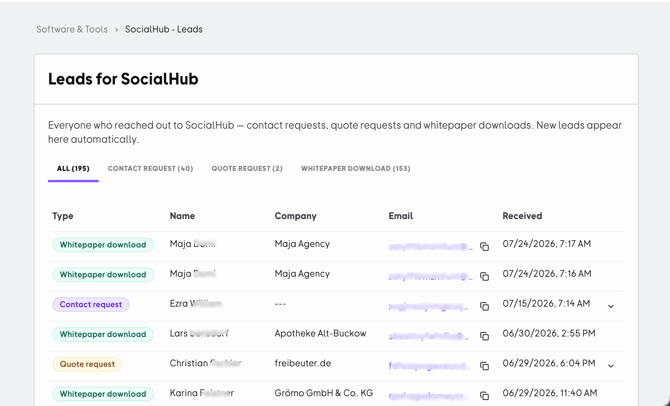This screenshot has height=406, width=670.
Task: Click date 06/30/2026, 2:55 PM
Action: pos(549,333)
